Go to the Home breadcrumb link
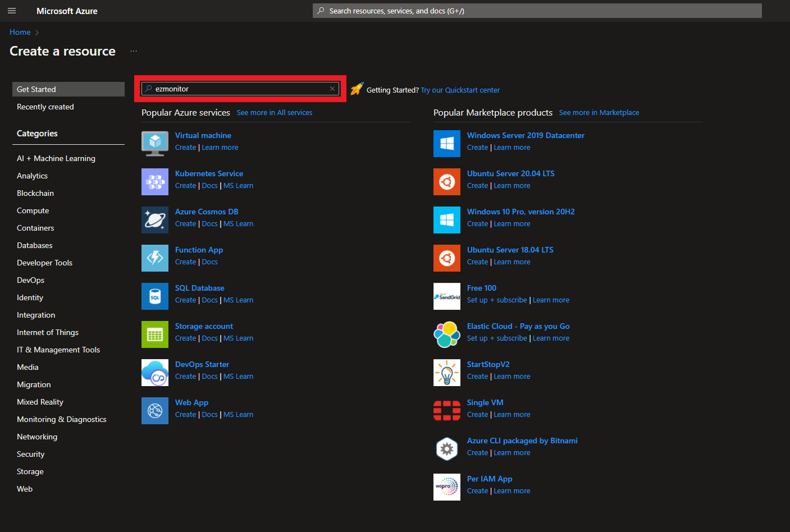The width and height of the screenshot is (790, 532). (x=20, y=32)
